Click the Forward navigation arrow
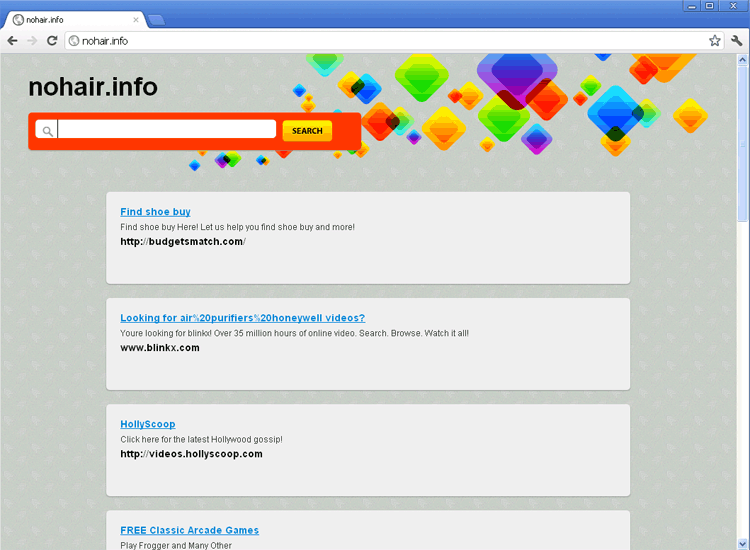750x550 pixels. 32,41
